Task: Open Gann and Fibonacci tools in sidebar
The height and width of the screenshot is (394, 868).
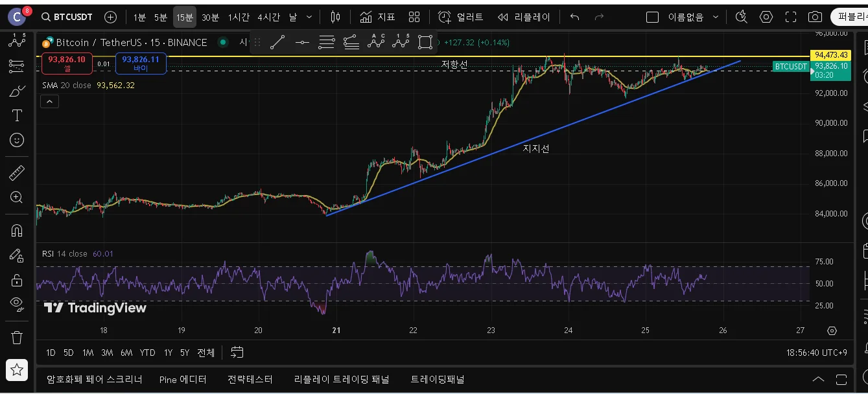Action: pos(17,65)
